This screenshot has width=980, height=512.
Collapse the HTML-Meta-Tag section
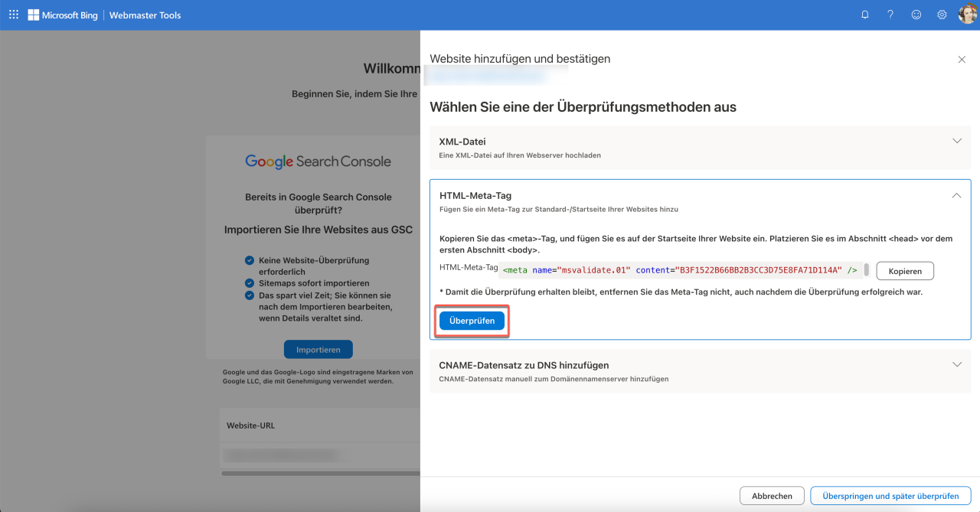coord(956,196)
